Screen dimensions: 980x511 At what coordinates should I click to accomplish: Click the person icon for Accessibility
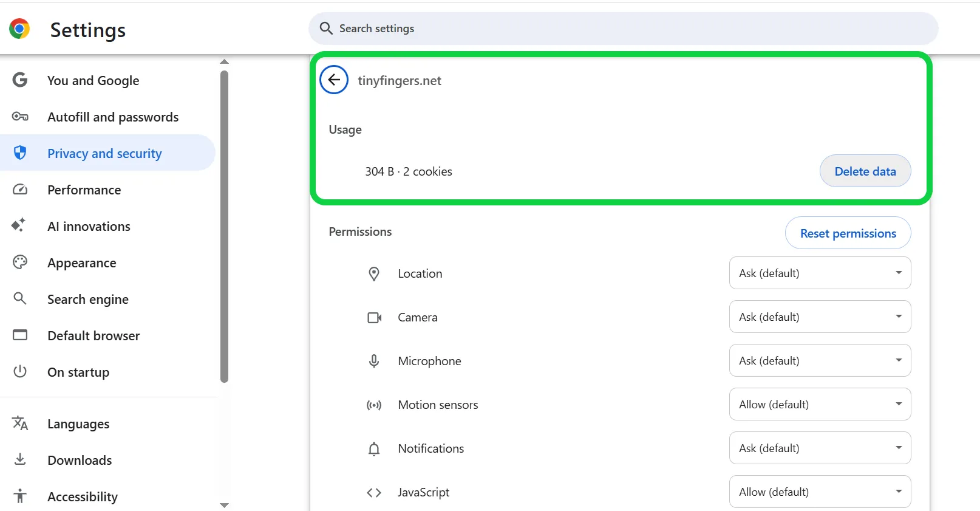point(20,496)
